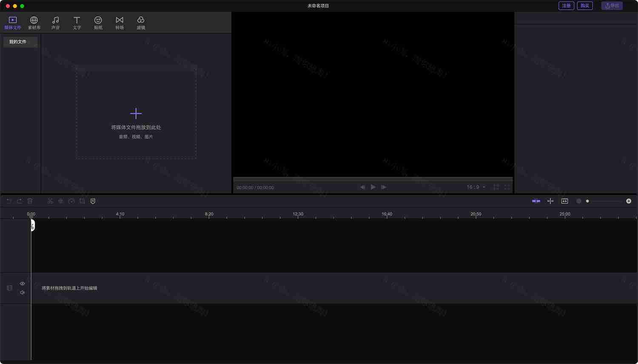
Task: Click the fullscreen preview icon
Action: (507, 187)
